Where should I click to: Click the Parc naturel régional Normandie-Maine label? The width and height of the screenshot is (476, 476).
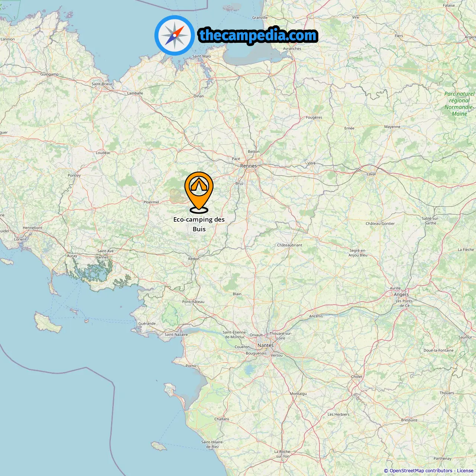[x=459, y=104]
